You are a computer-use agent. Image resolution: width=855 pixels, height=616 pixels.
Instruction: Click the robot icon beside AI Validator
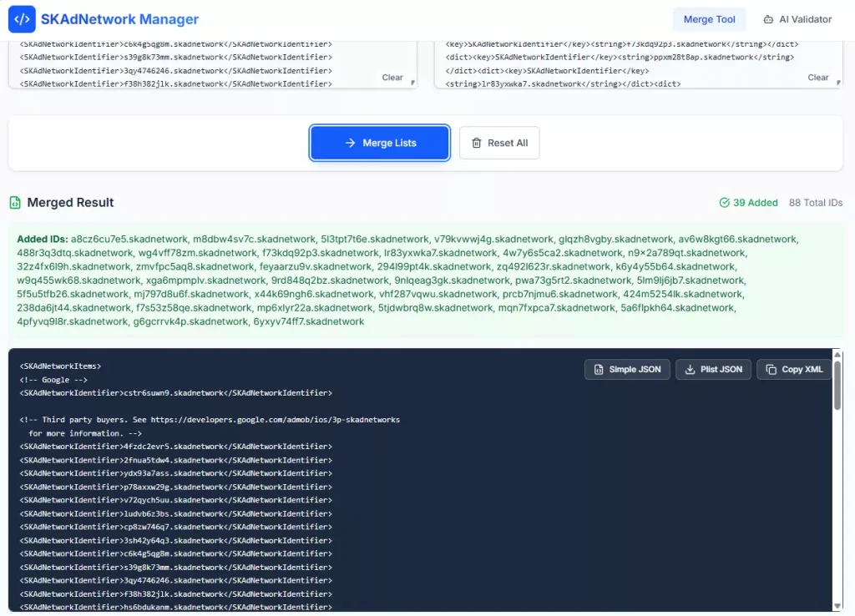(768, 19)
